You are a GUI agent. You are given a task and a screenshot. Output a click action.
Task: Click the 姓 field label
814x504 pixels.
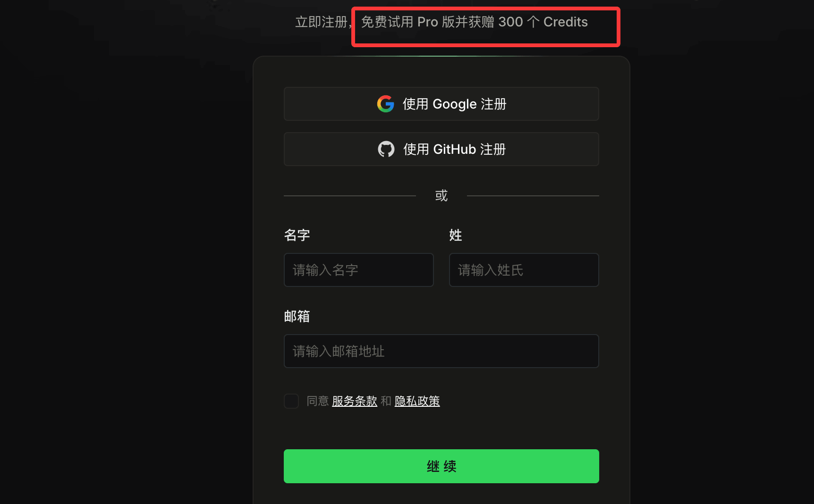456,235
